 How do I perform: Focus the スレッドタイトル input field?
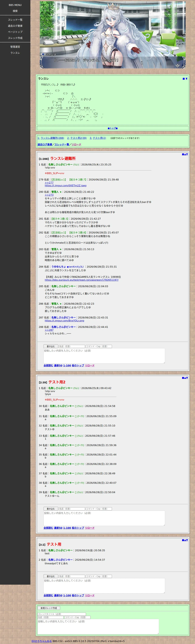pos(62,614)
